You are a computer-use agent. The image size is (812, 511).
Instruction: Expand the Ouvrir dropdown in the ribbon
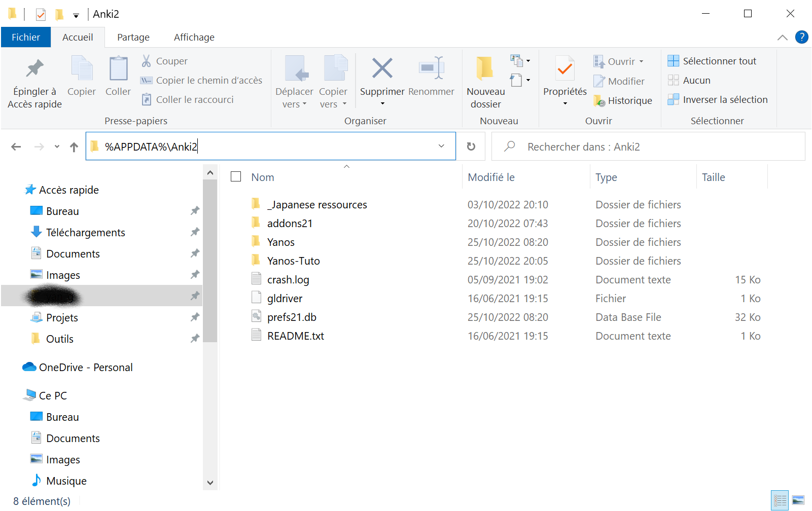coord(642,61)
